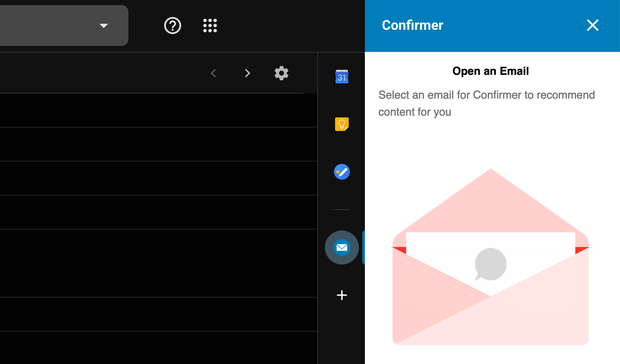
Task: Close the Confirmer panel
Action: [x=593, y=25]
